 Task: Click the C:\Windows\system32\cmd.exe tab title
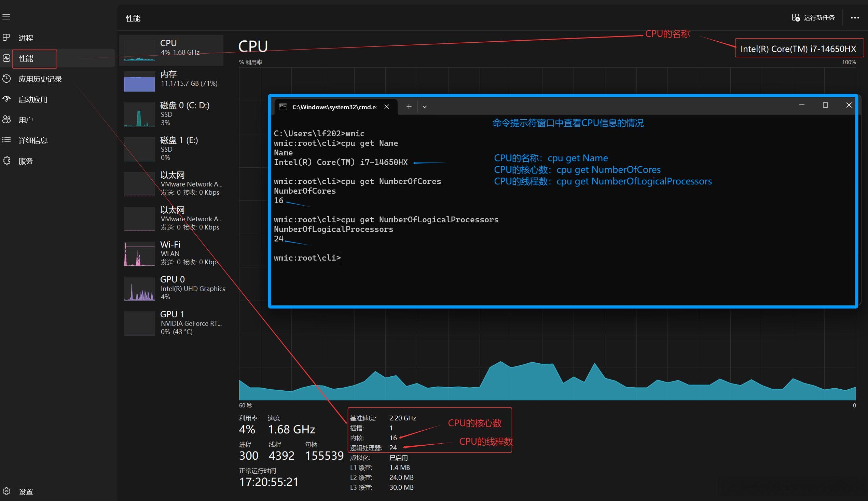point(334,107)
